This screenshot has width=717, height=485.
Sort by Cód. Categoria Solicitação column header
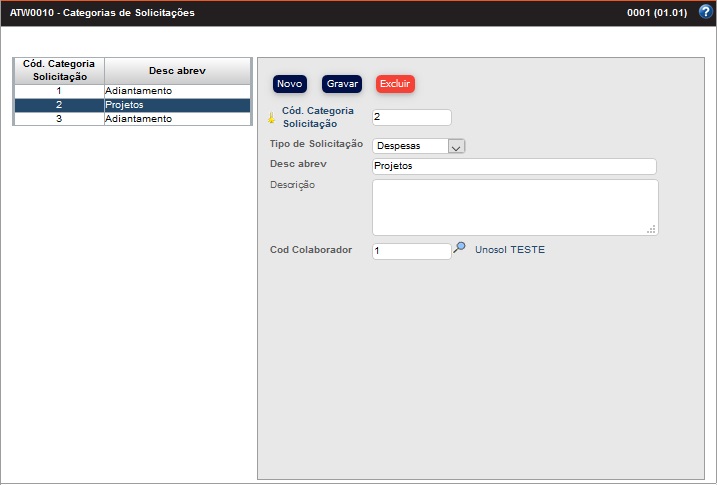pos(59,70)
